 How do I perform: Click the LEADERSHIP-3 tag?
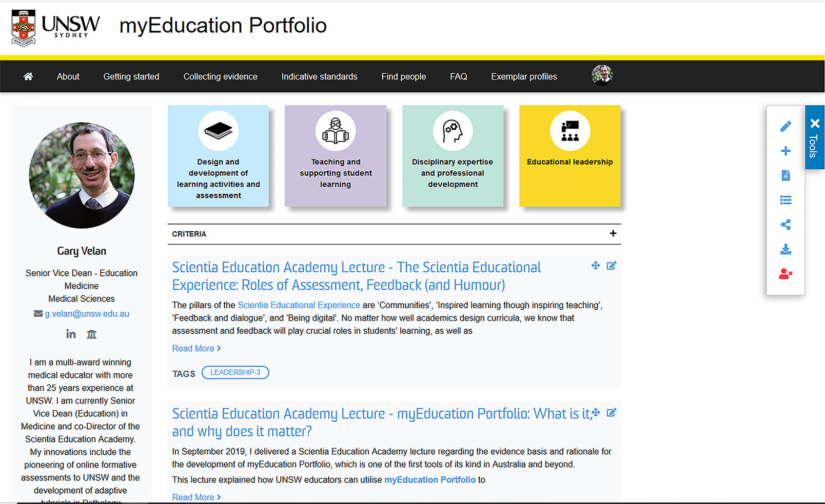coord(235,372)
